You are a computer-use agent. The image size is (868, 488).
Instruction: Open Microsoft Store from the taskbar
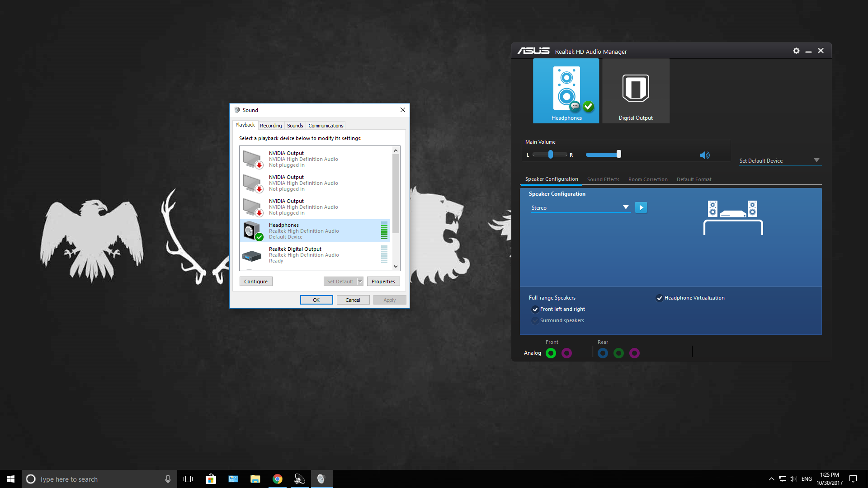[x=211, y=479]
